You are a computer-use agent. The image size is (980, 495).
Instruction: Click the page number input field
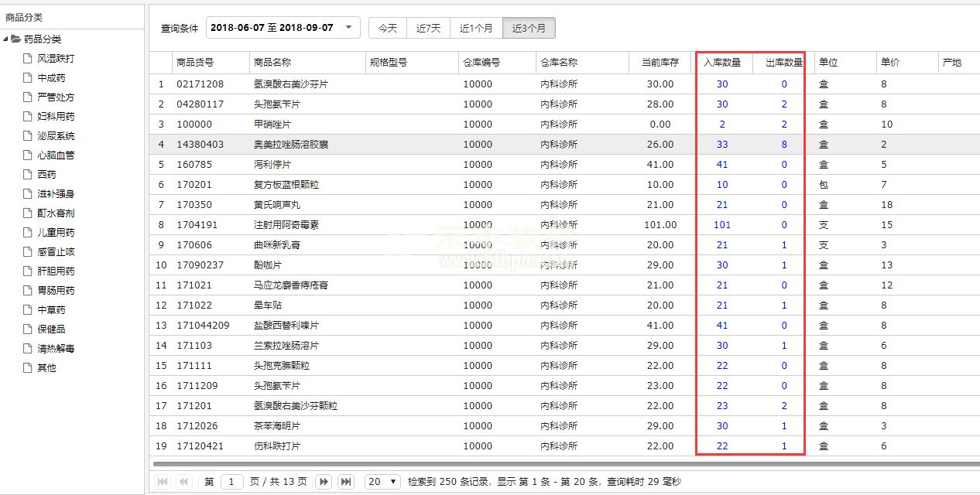[232, 482]
